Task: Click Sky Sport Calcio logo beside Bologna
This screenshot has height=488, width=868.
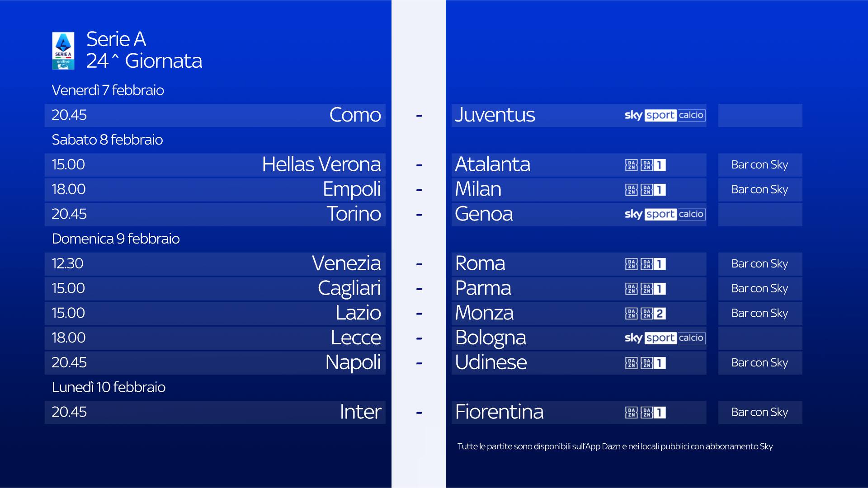Action: click(x=664, y=338)
